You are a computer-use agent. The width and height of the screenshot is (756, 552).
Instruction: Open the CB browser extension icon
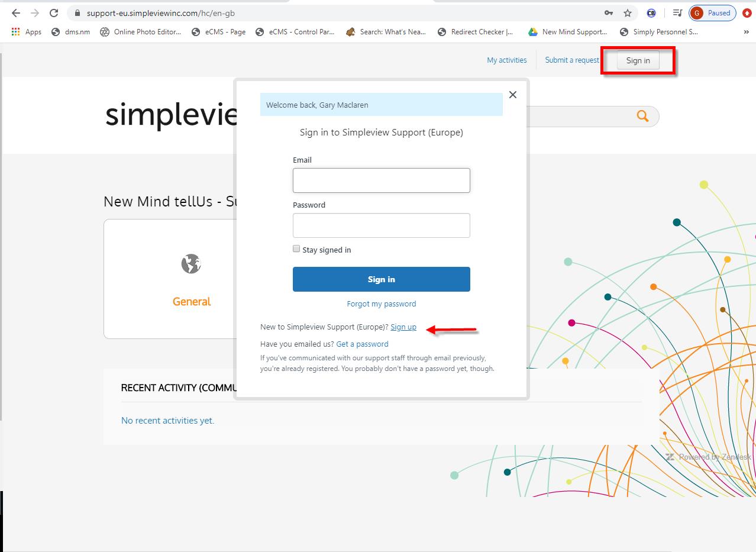tap(651, 13)
